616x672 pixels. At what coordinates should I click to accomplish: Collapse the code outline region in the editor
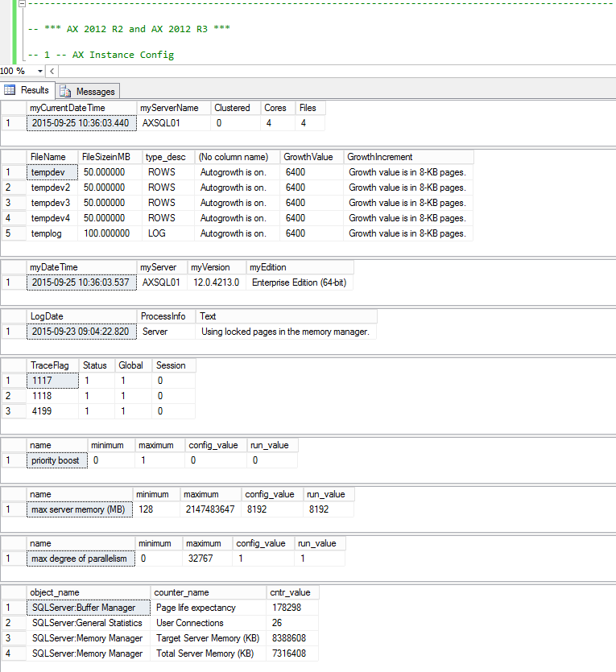(21, 4)
